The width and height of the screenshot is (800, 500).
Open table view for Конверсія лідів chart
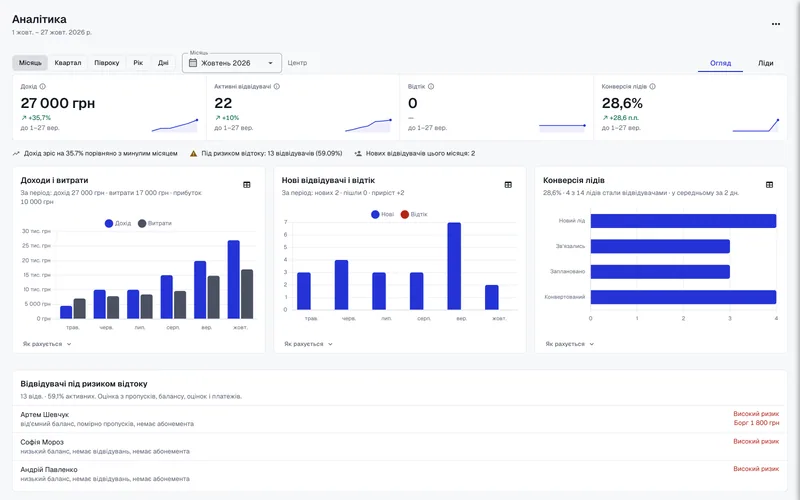tap(769, 185)
